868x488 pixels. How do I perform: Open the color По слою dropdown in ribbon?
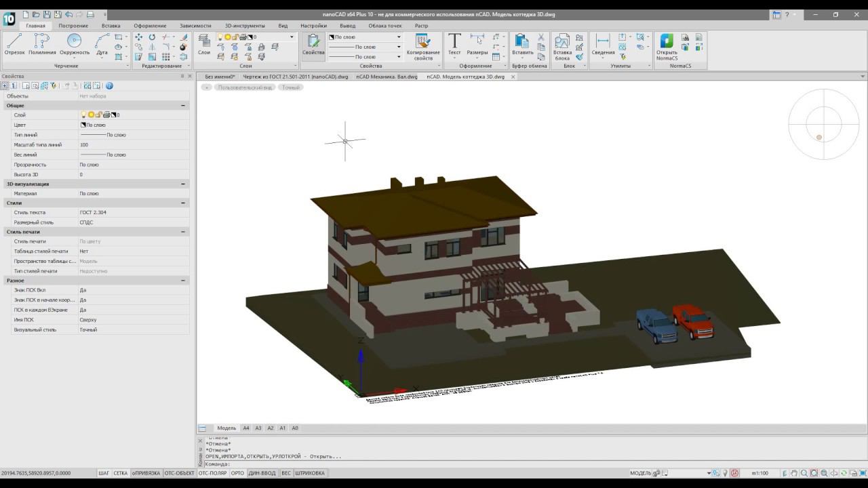coord(398,37)
